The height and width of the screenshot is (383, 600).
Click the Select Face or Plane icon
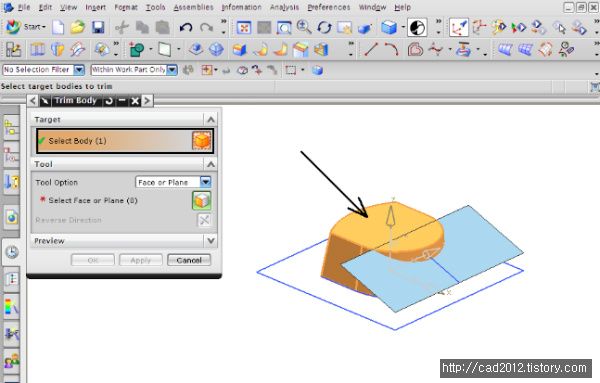202,200
